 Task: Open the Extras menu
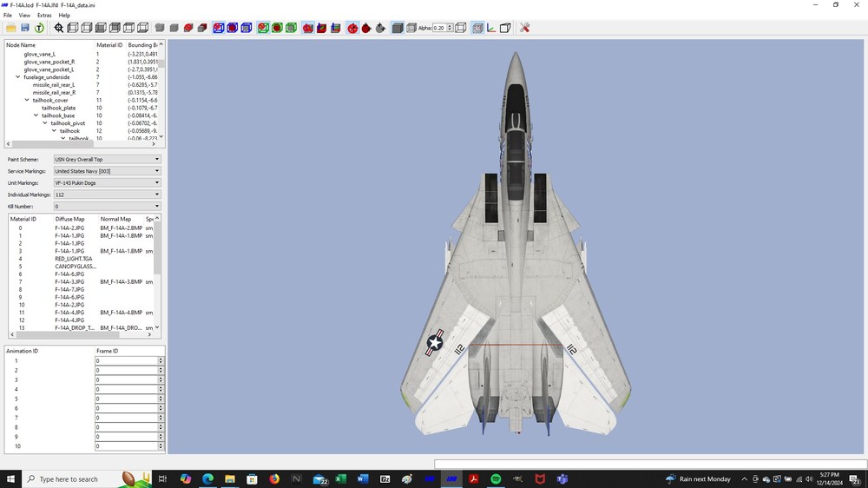44,16
